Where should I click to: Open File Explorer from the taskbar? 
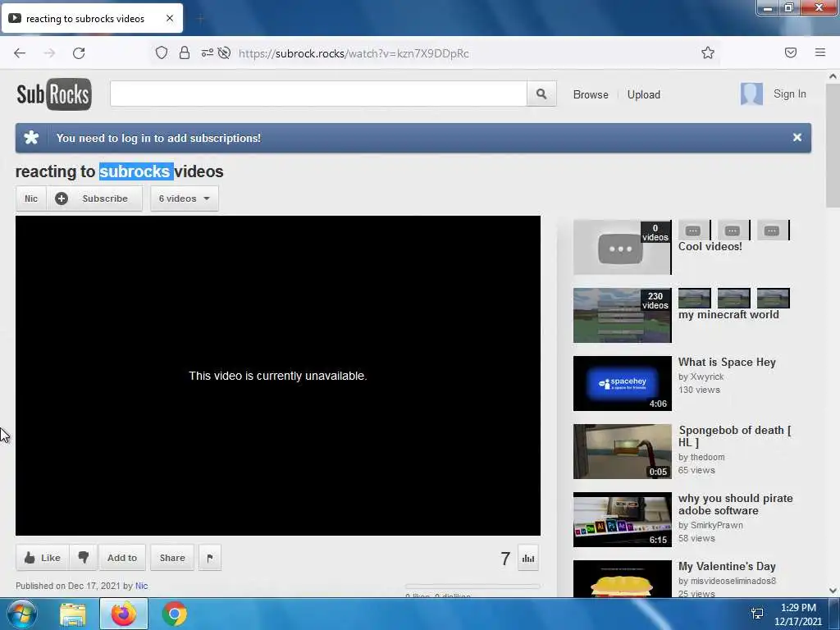(x=73, y=614)
